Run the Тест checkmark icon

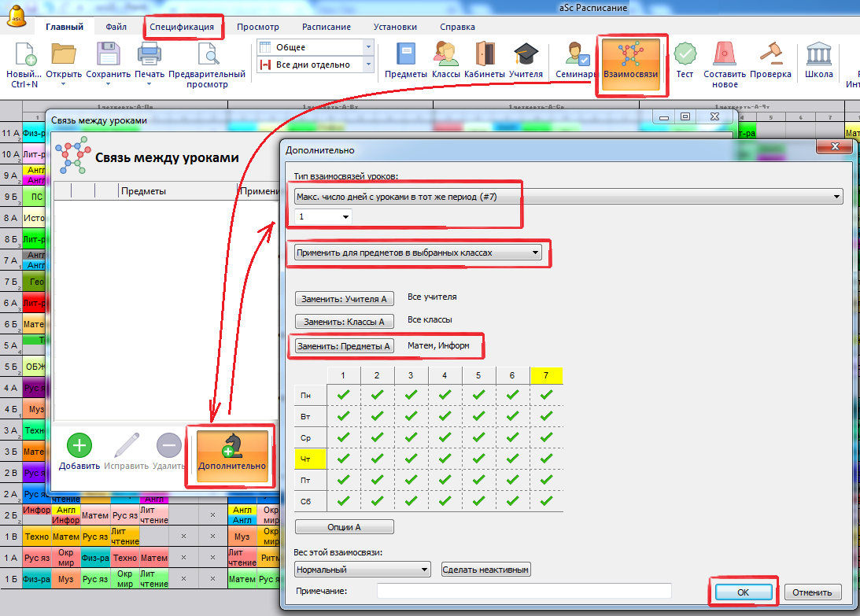click(x=685, y=61)
